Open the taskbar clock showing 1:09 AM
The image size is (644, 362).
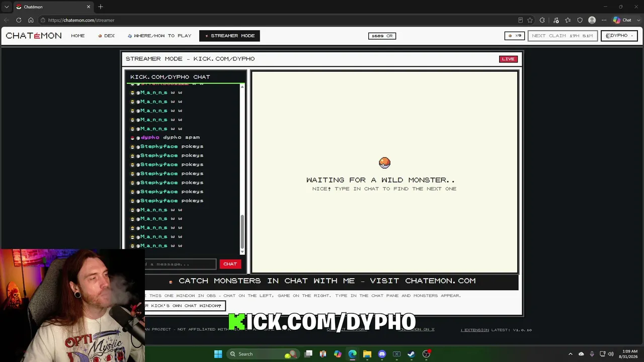tap(629, 354)
